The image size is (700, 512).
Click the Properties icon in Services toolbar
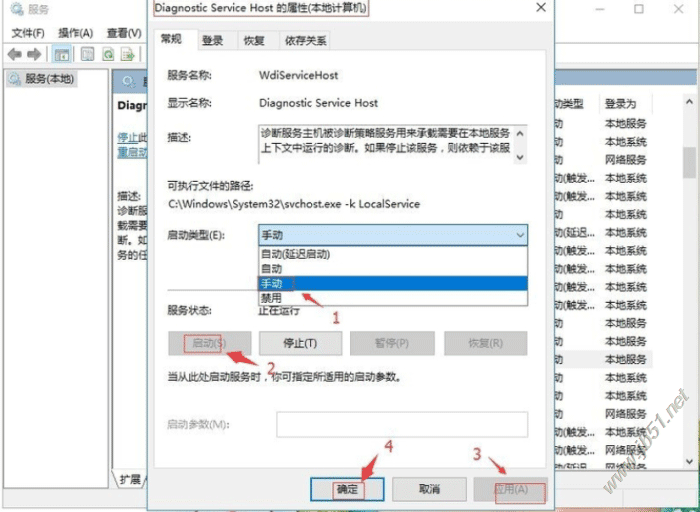click(88, 54)
